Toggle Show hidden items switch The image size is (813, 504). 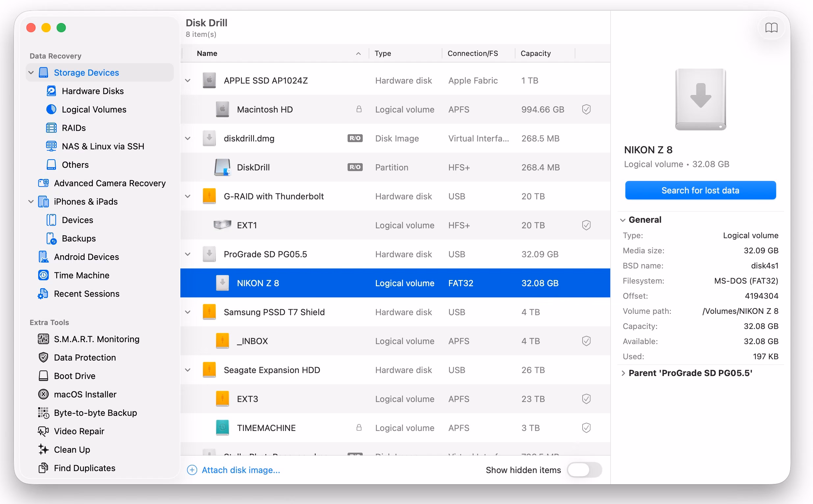(584, 470)
